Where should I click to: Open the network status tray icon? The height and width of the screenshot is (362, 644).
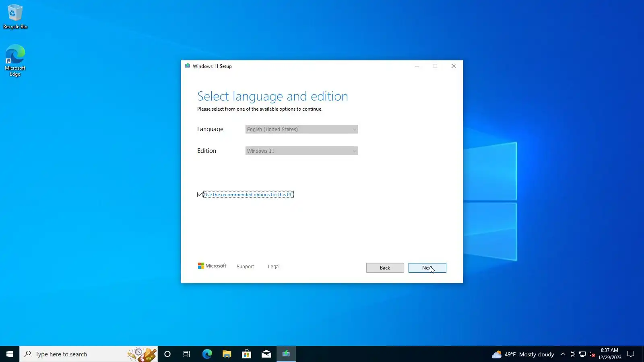(582, 354)
